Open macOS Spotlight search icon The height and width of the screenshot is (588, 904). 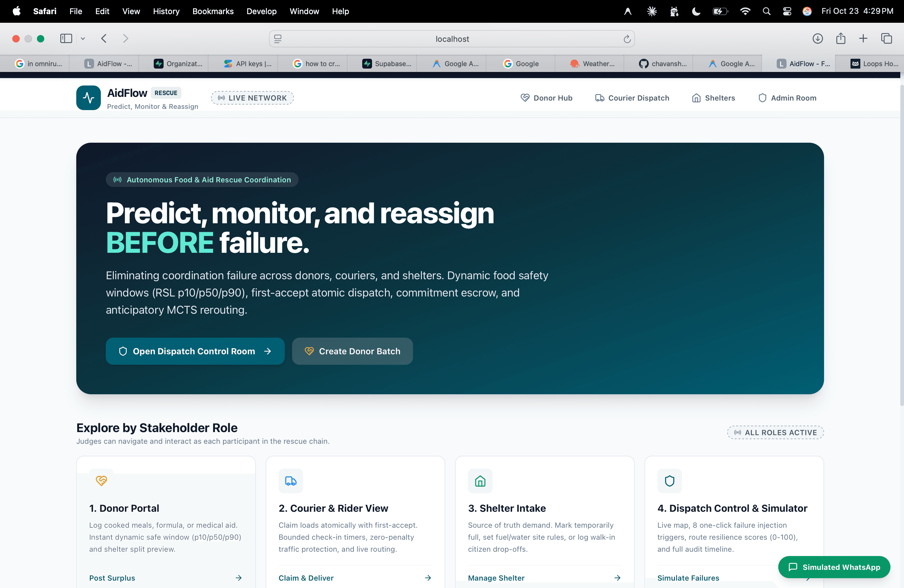tap(767, 11)
